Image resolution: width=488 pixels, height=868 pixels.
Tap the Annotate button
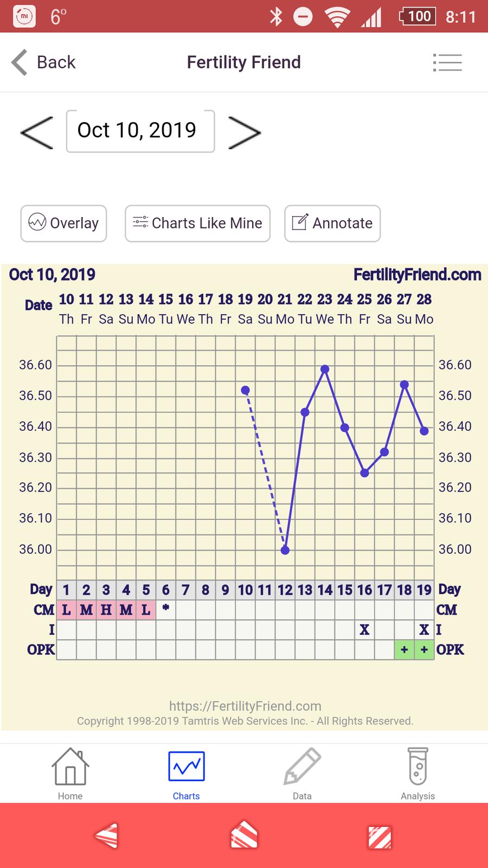click(x=332, y=223)
